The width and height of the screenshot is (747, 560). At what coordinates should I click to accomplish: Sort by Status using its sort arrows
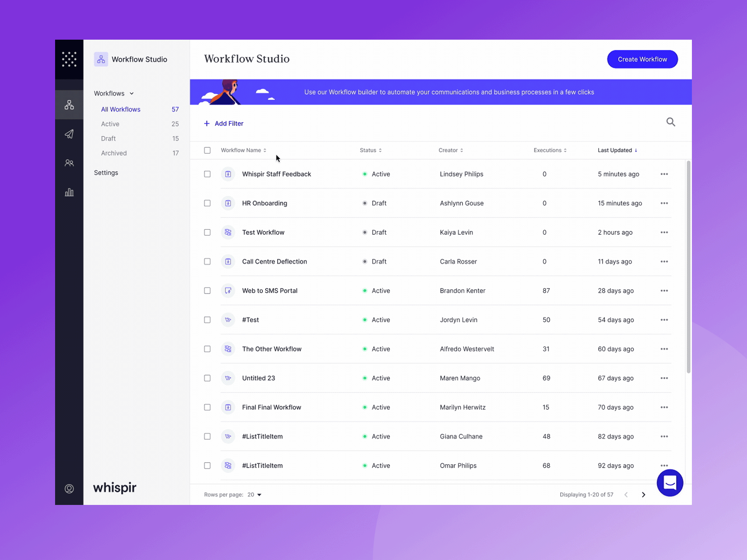point(381,150)
